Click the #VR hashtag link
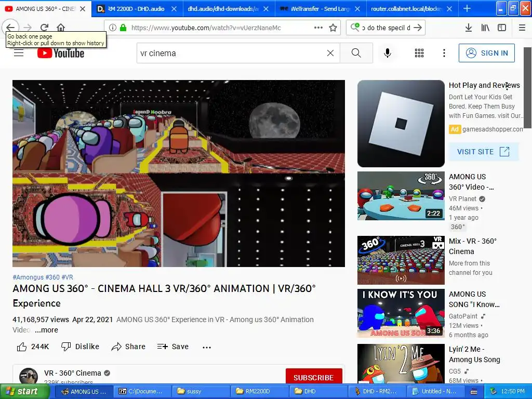This screenshot has height=399, width=532. click(x=67, y=277)
